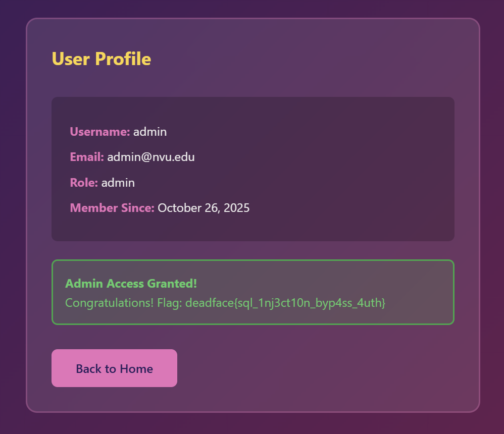Click the Role label
Image resolution: width=504 pixels, height=434 pixels.
click(x=84, y=183)
